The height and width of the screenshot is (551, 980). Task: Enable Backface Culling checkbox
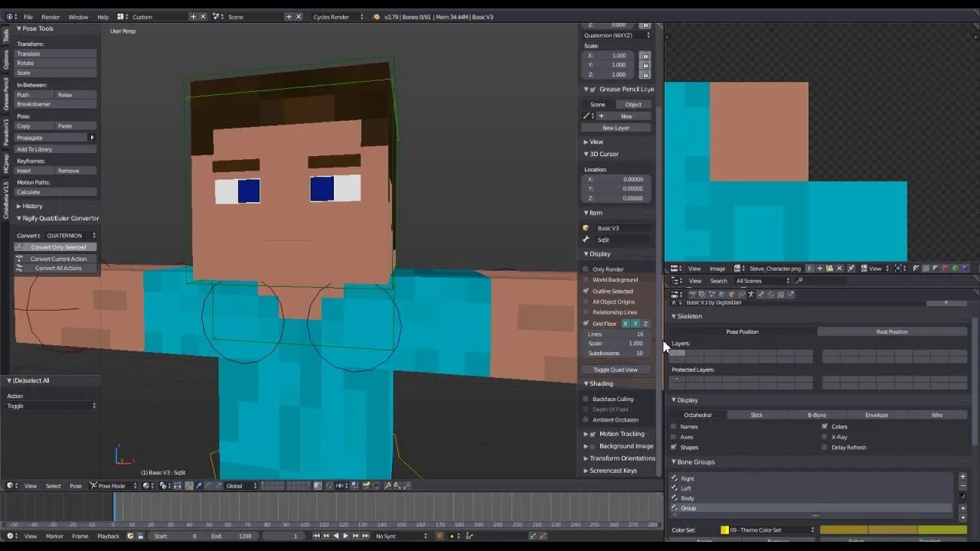586,399
